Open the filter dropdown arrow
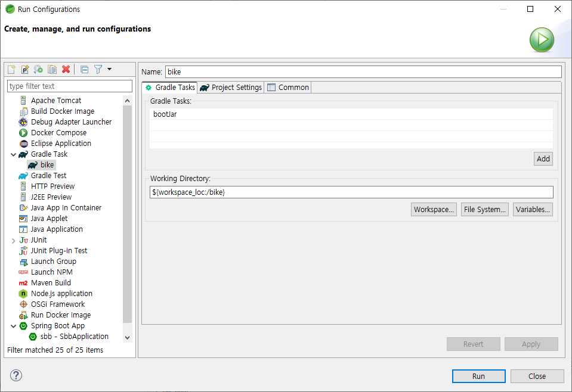The width and height of the screenshot is (572, 392). 109,69
